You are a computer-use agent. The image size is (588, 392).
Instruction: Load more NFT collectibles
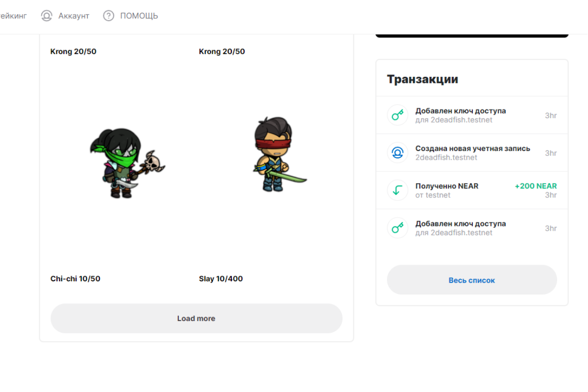click(x=196, y=318)
